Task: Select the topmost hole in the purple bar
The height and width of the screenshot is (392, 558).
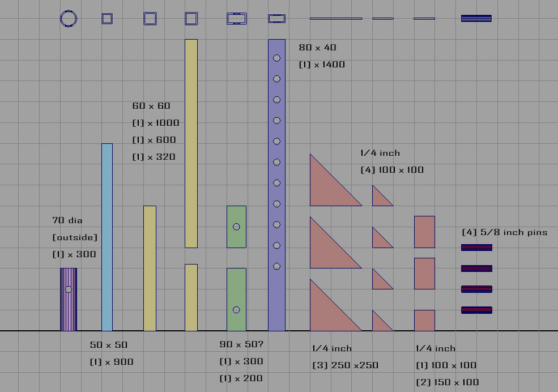Action: pos(276,58)
